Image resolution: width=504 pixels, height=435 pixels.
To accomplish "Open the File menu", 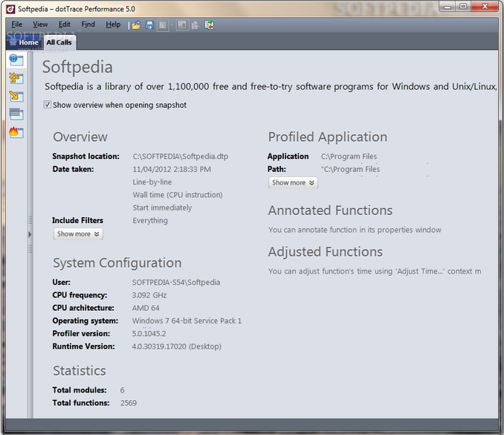I will (x=16, y=25).
